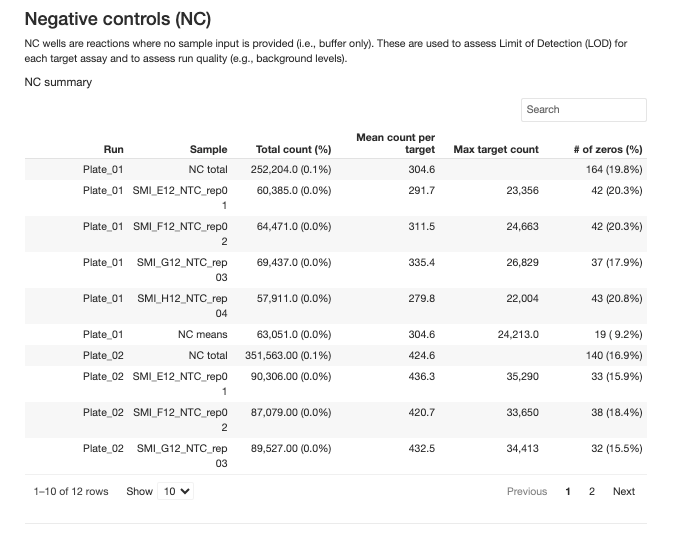This screenshot has width=687, height=535.
Task: Select page 1 in pagination
Action: (x=568, y=491)
